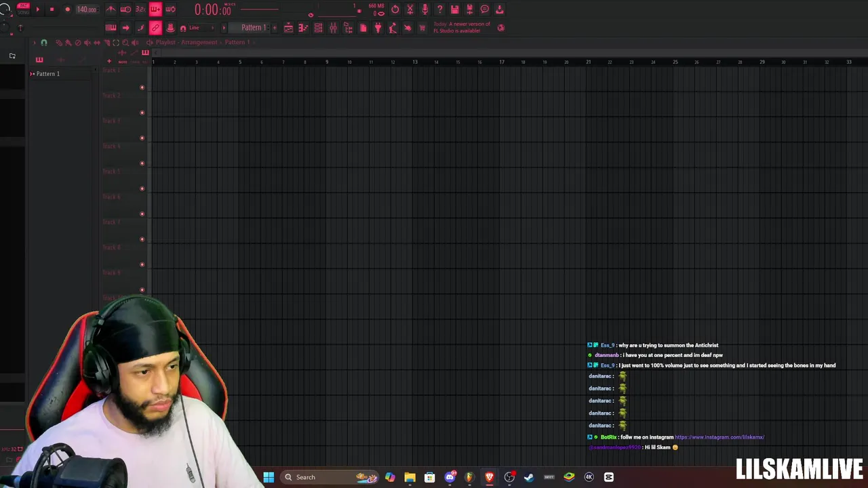The image size is (868, 488).
Task: Select Pattern 1 in the picker list
Action: click(47, 73)
